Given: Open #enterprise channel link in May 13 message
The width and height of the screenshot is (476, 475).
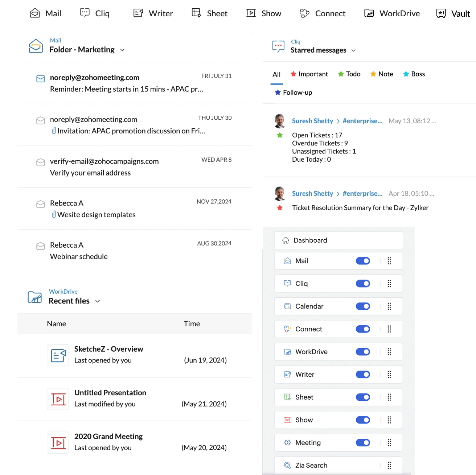Looking at the screenshot, I should (362, 121).
